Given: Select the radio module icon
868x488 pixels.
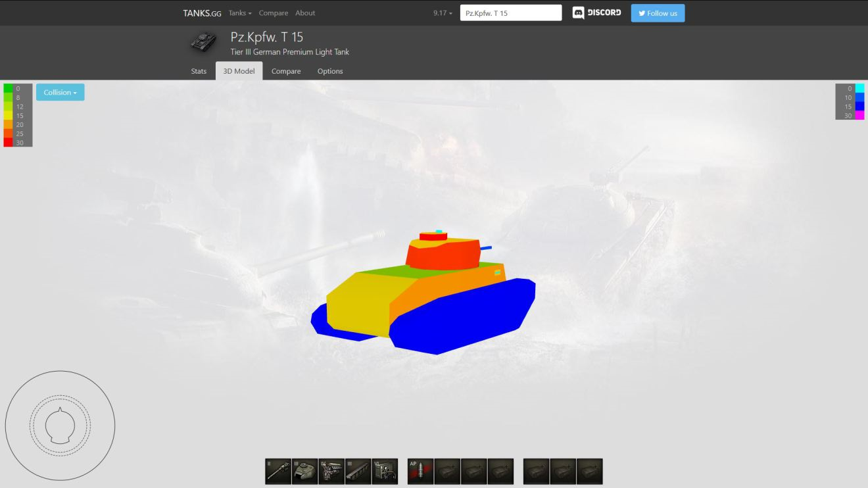Looking at the screenshot, I should point(385,472).
